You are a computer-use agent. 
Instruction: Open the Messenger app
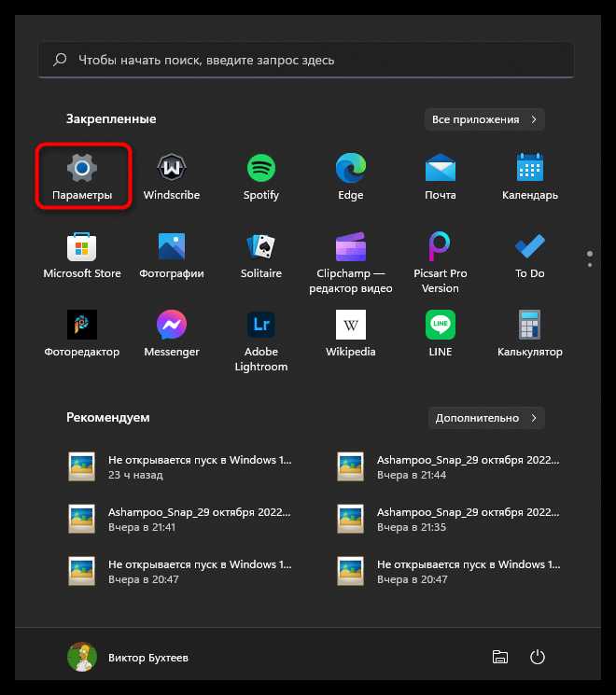click(x=172, y=334)
